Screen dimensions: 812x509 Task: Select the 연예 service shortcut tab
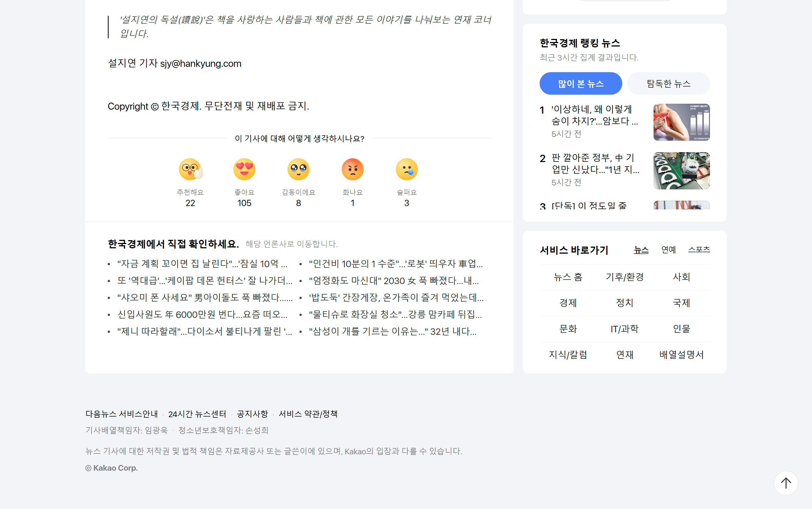668,250
